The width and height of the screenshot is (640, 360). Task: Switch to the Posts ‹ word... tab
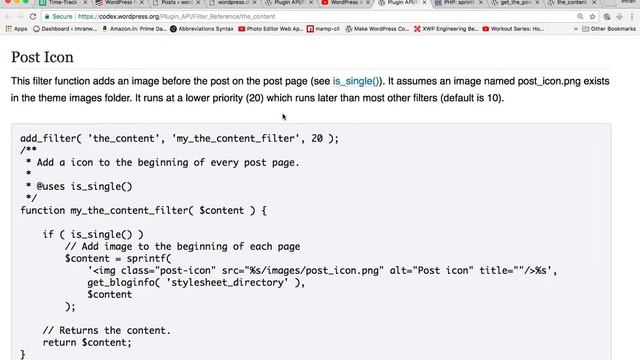[176, 3]
